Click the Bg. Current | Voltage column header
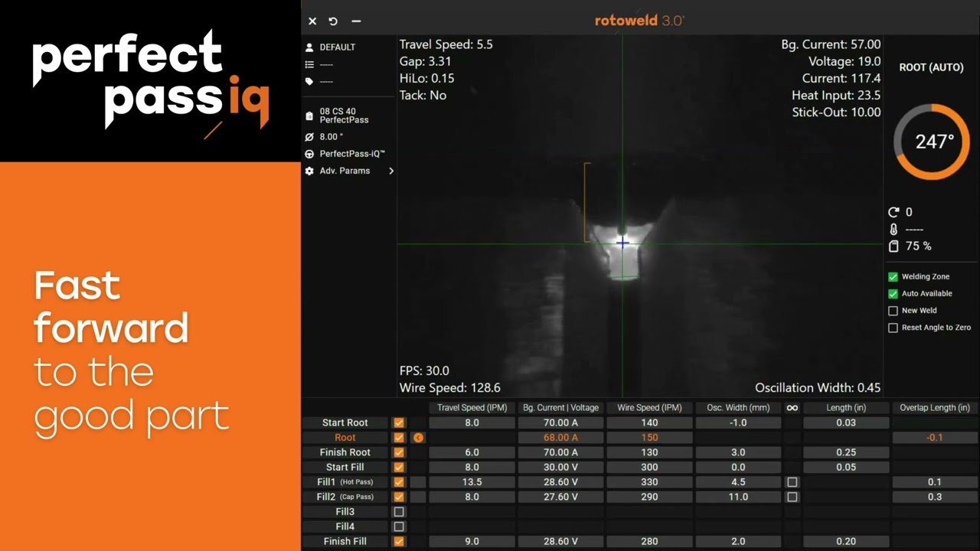 click(561, 408)
